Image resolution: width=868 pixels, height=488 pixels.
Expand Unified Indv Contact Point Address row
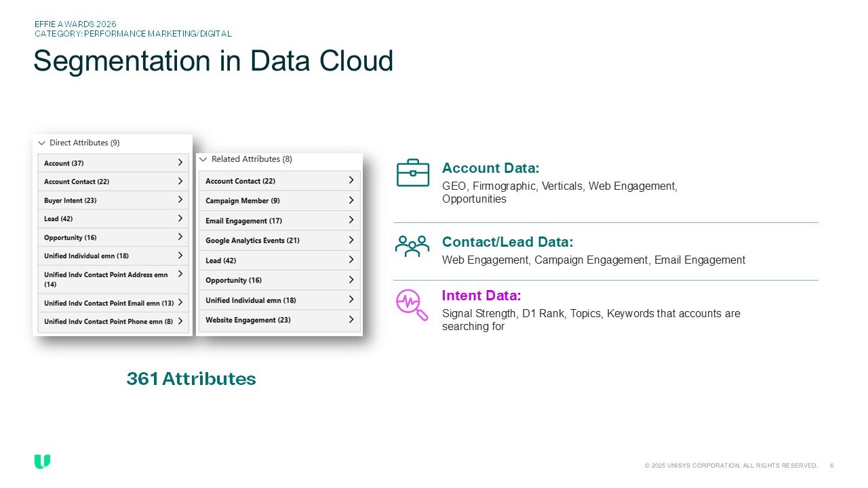(x=180, y=274)
